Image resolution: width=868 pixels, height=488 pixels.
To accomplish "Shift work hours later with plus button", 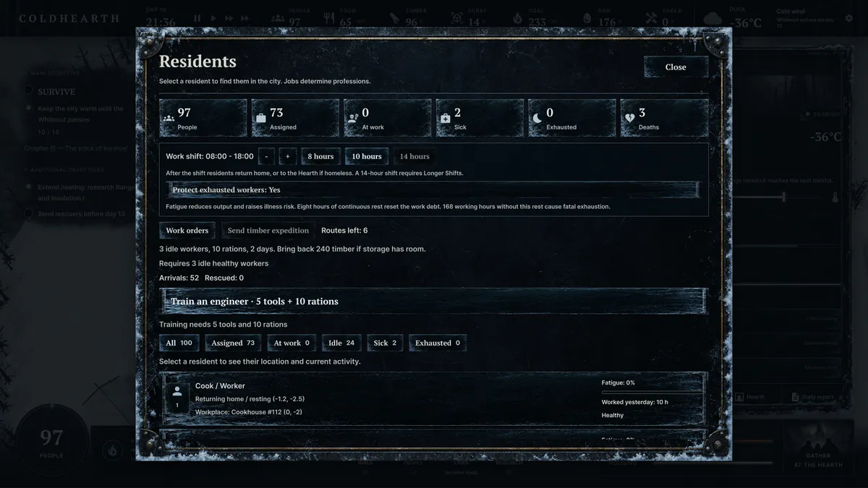I will pos(287,156).
